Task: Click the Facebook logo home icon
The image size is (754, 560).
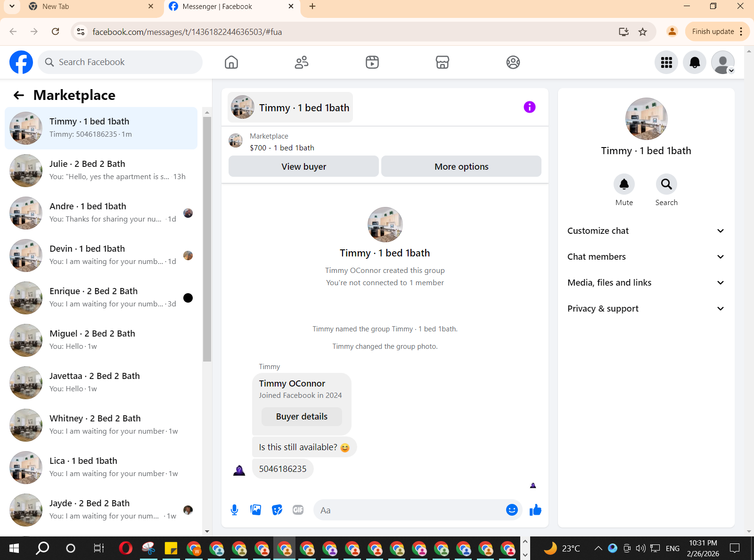Action: coord(21,62)
